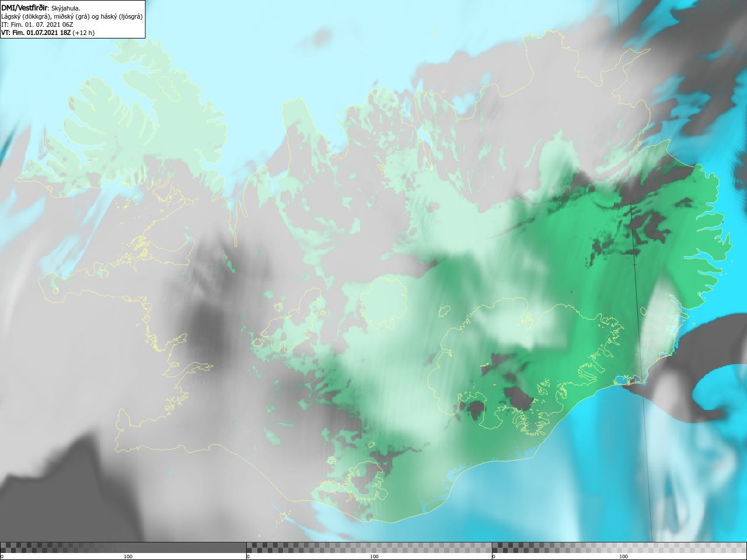
Task: Click the light grey high-cloud legend bar
Action: [619, 547]
